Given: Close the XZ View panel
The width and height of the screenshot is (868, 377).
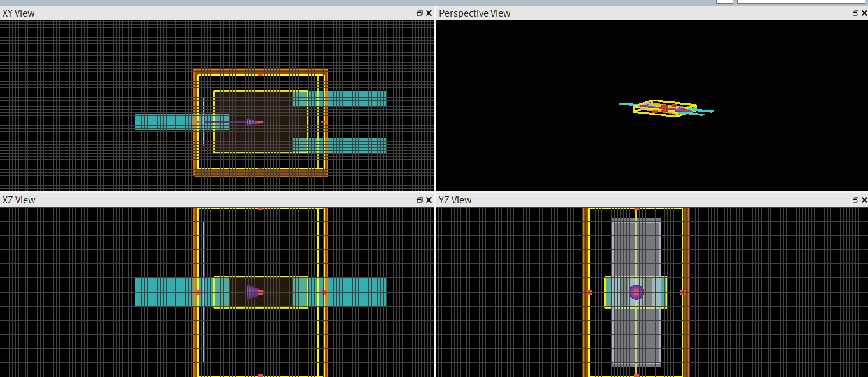Looking at the screenshot, I should (429, 200).
